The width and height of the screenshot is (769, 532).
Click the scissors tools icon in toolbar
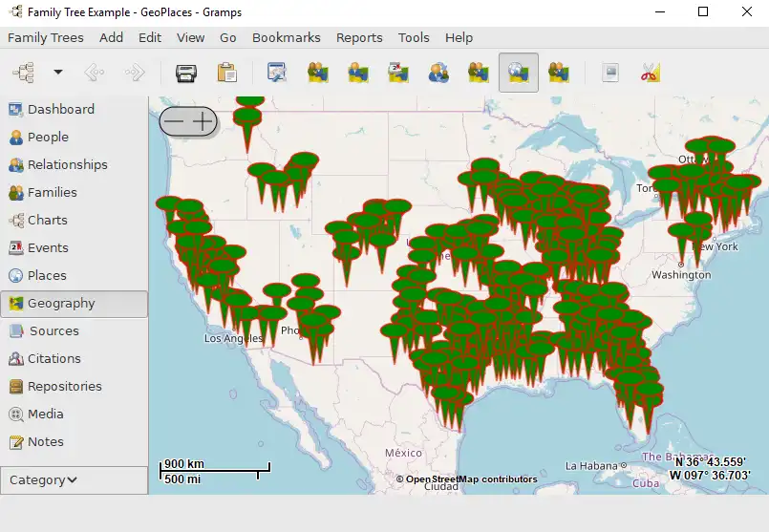651,73
